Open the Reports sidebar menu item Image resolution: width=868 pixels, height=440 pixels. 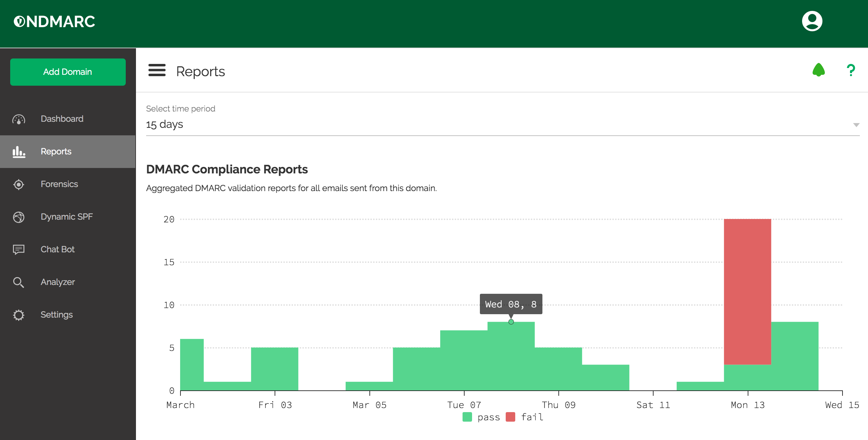click(56, 152)
